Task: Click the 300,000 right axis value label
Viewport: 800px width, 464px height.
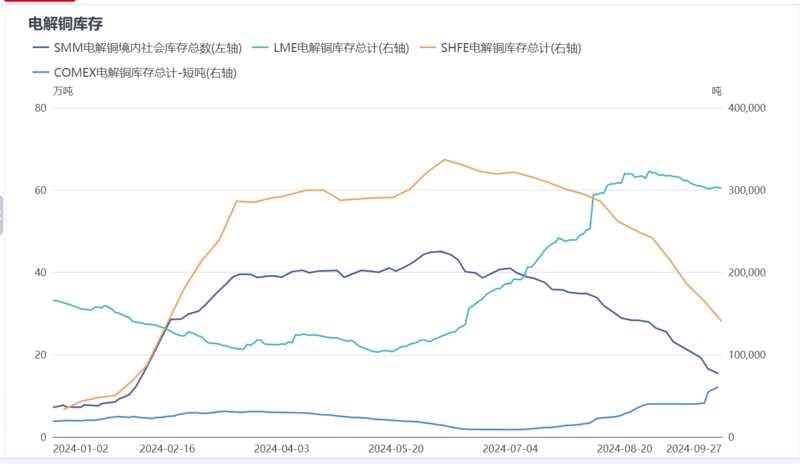Action: coord(745,190)
